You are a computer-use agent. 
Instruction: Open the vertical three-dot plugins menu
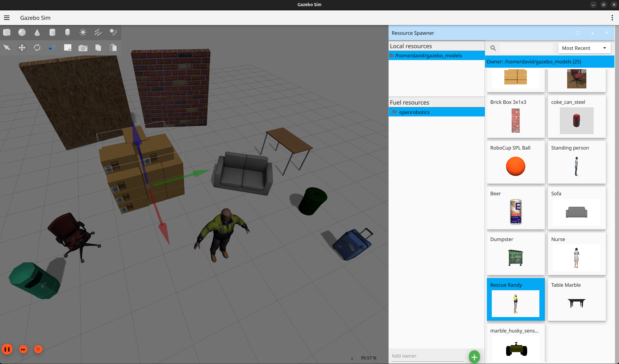coord(612,18)
